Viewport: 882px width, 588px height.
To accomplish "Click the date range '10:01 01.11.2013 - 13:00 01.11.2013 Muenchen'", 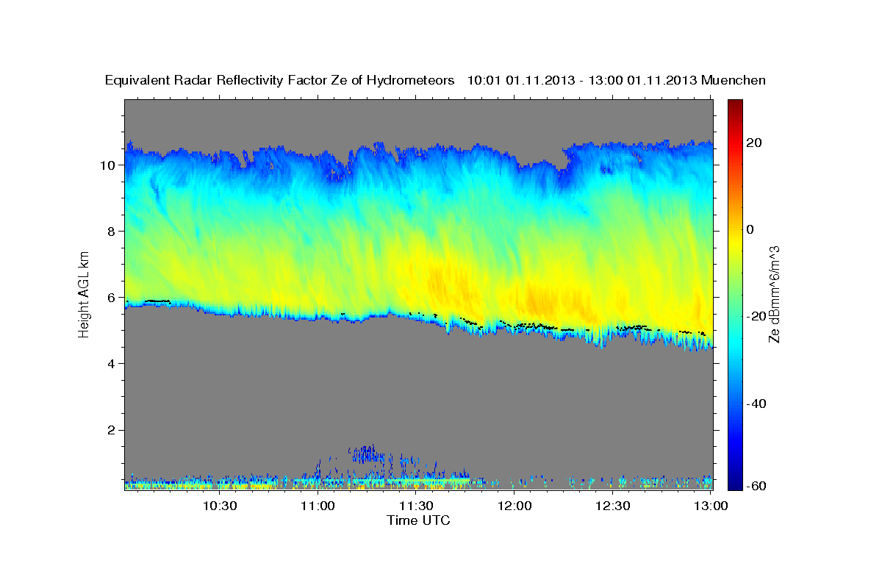I will pyautogui.click(x=617, y=80).
